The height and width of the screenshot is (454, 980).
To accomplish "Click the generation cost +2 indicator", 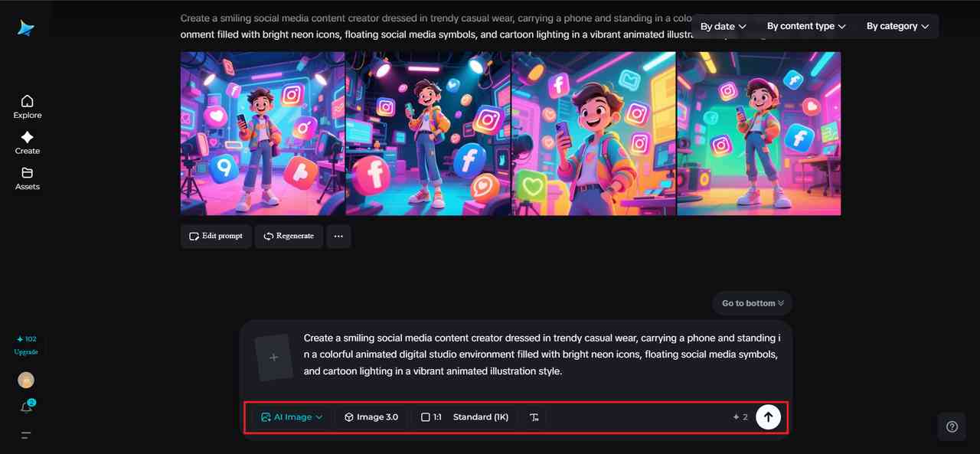I will pyautogui.click(x=740, y=417).
